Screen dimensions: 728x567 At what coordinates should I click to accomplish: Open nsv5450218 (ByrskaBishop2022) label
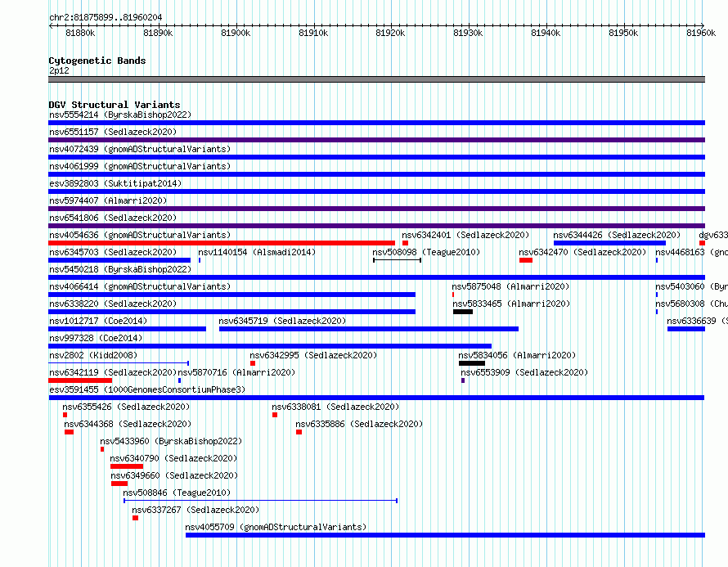120,269
